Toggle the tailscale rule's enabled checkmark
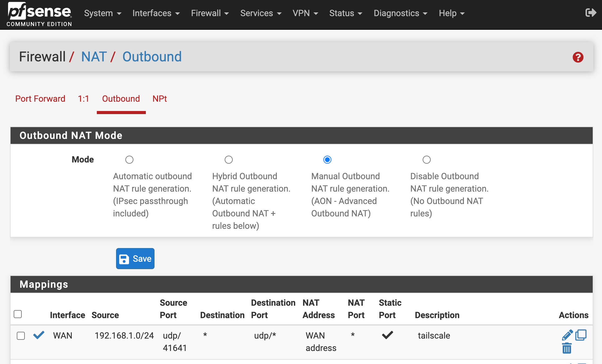Viewport: 602px width, 364px height. (x=38, y=335)
